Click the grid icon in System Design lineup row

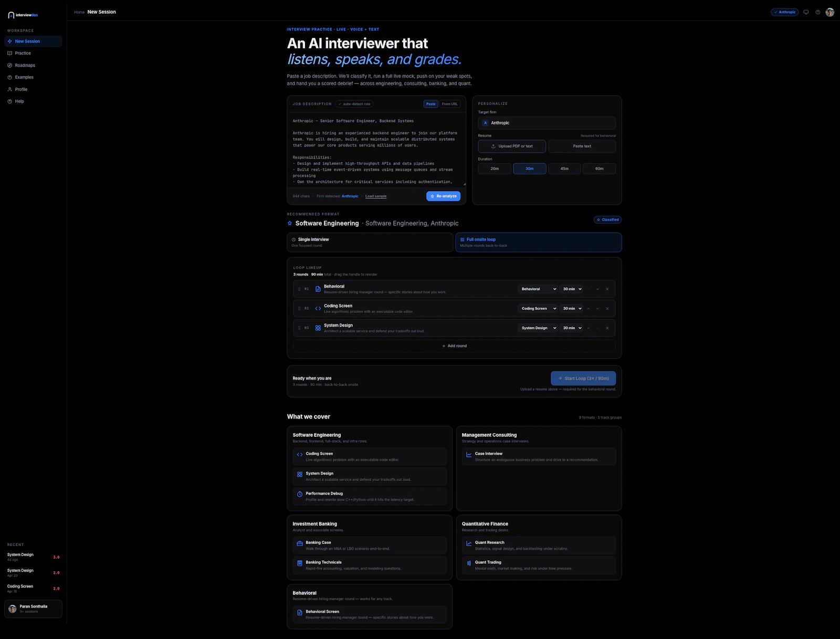tap(318, 328)
